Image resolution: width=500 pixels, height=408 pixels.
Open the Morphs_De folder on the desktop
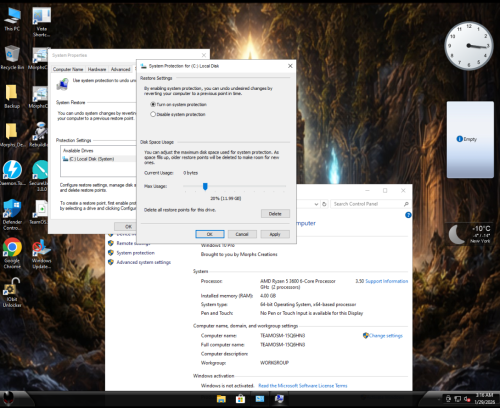[12, 135]
